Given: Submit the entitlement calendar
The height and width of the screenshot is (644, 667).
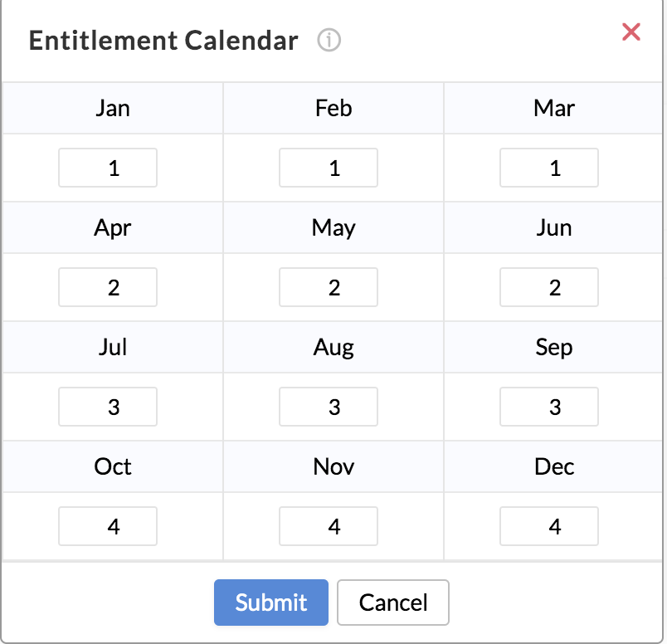Looking at the screenshot, I should pyautogui.click(x=271, y=603).
